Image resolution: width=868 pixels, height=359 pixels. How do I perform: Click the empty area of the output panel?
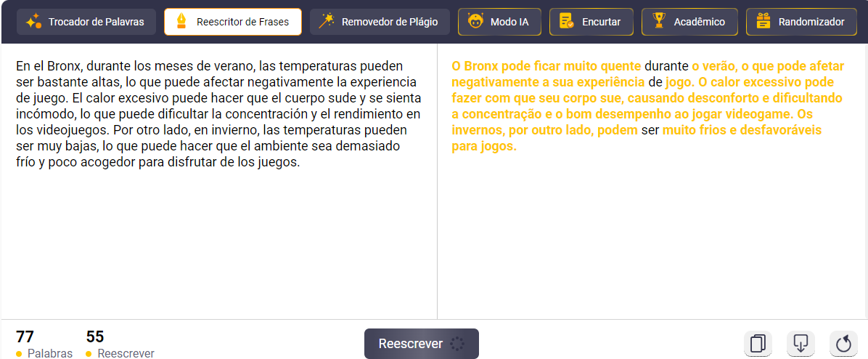(652, 240)
